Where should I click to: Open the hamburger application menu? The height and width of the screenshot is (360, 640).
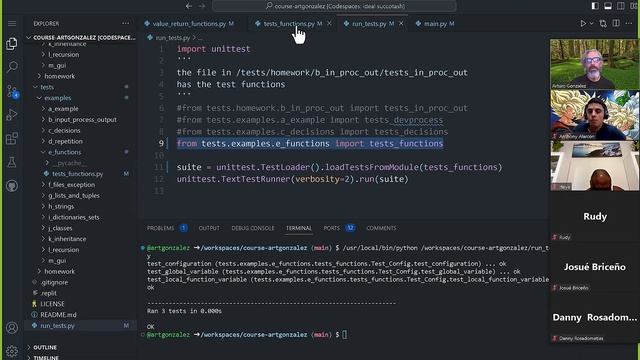pos(12,24)
